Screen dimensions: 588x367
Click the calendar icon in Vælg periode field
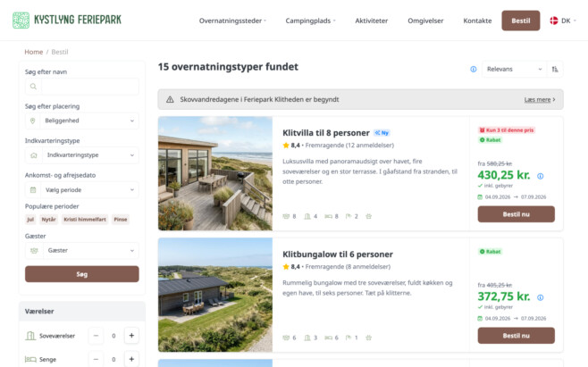tap(33, 190)
